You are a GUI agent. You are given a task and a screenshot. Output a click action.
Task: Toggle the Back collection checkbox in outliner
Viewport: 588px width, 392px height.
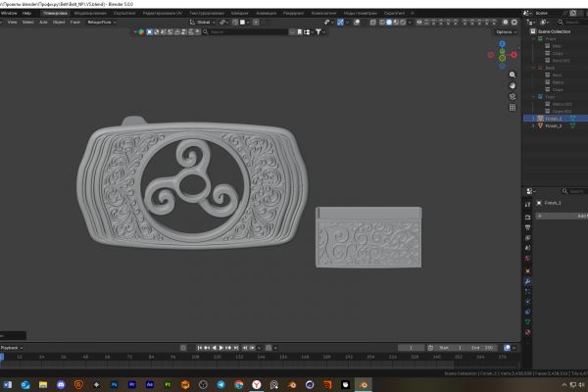[x=540, y=68]
